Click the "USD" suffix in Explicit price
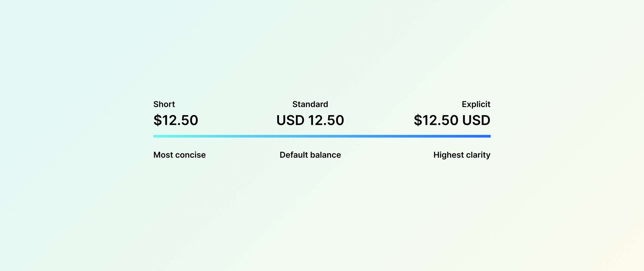Viewport: 644px width, 271px height. (476, 120)
